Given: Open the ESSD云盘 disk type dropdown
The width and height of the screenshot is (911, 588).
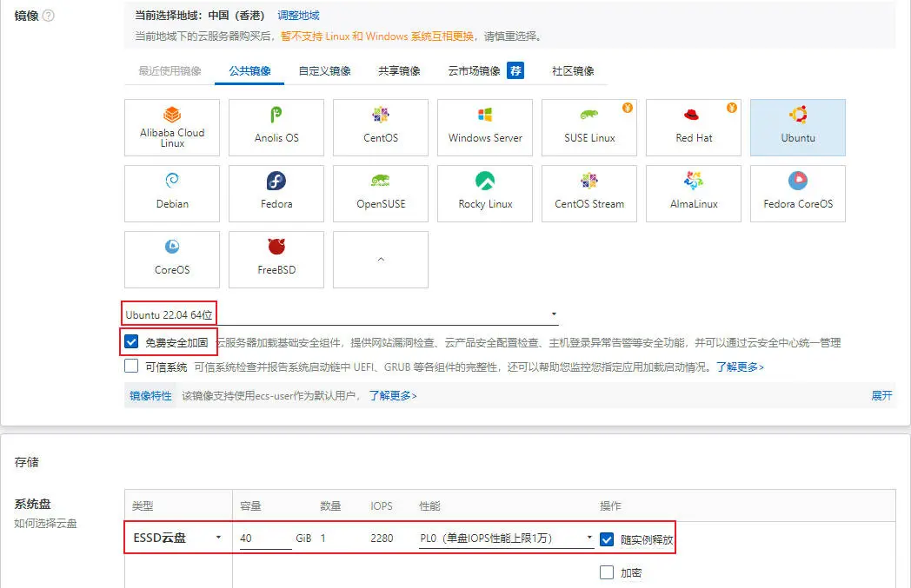Looking at the screenshot, I should [178, 538].
